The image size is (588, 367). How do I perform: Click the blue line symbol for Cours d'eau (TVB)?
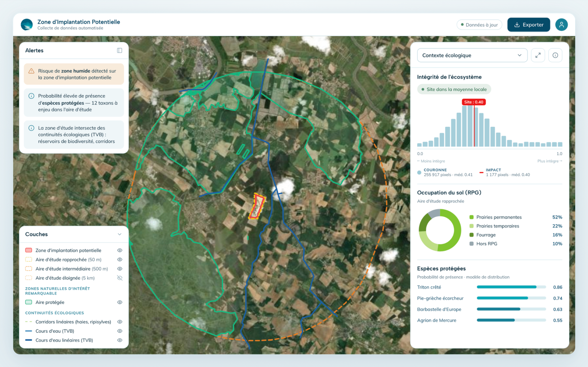point(28,331)
